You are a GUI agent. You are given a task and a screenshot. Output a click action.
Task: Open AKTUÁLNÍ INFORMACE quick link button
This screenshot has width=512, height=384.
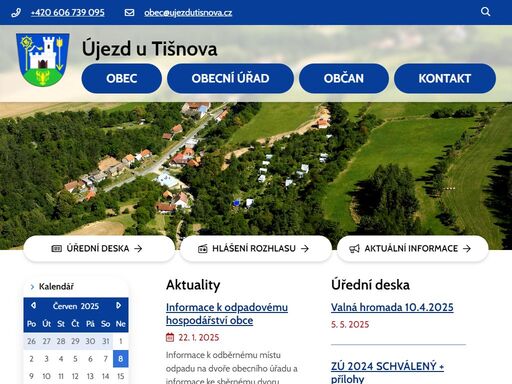(413, 248)
